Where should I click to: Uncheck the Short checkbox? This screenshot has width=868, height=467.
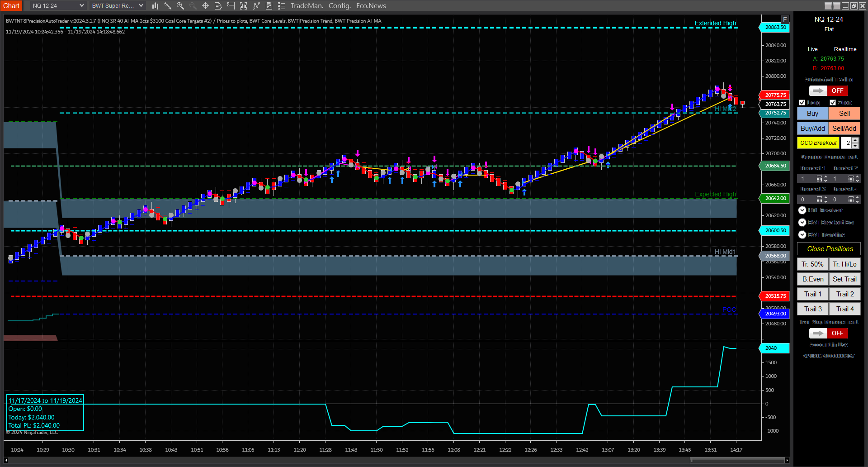[x=833, y=103]
